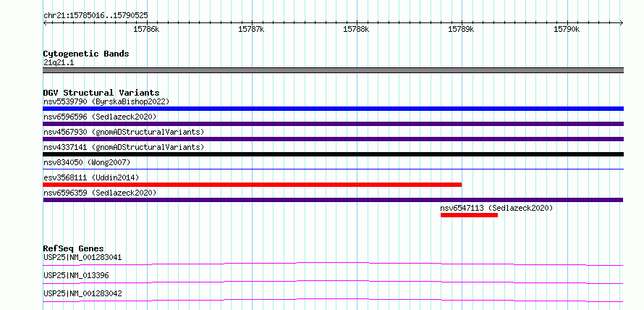644x310 pixels.
Task: Click the purple nsv6596596 variant bar
Action: [333, 124]
